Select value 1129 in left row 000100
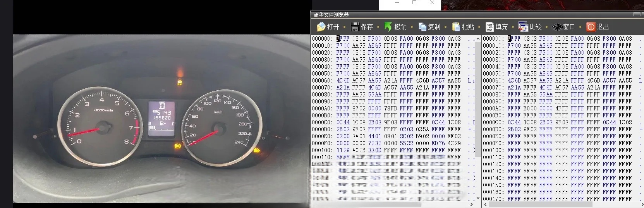The height and width of the screenshot is (208, 644). coord(343,150)
